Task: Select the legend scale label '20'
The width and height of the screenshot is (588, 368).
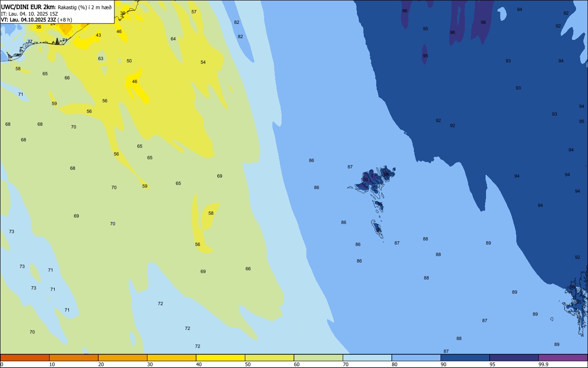Action: pos(101,364)
